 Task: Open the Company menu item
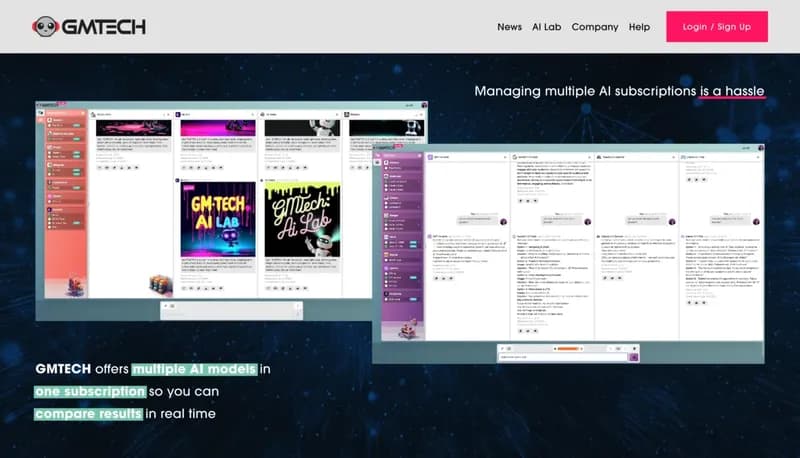(x=594, y=27)
